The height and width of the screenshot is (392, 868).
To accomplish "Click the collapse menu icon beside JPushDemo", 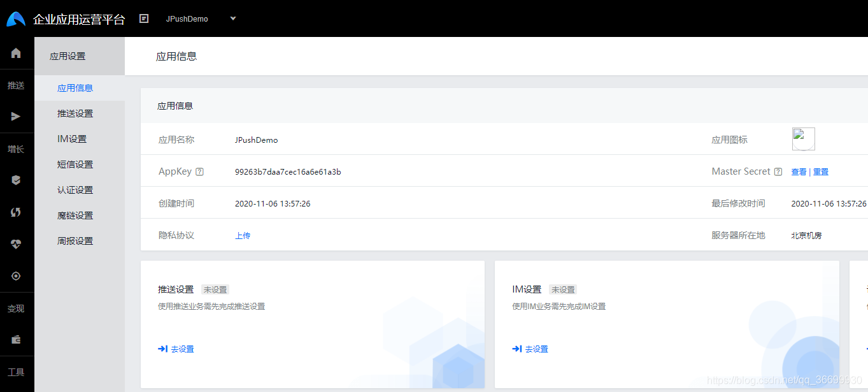I will tap(144, 18).
